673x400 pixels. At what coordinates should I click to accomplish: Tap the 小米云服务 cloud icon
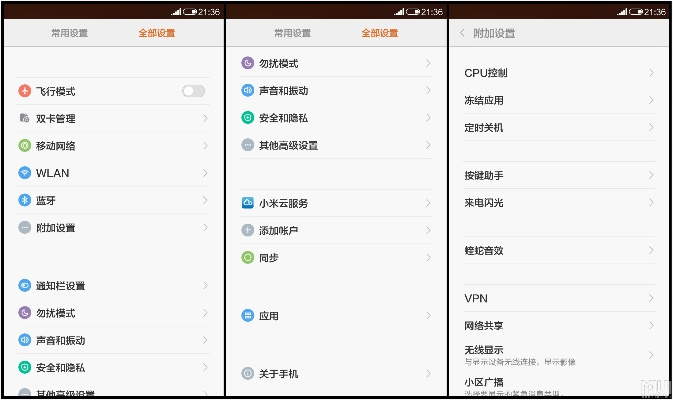coord(248,203)
